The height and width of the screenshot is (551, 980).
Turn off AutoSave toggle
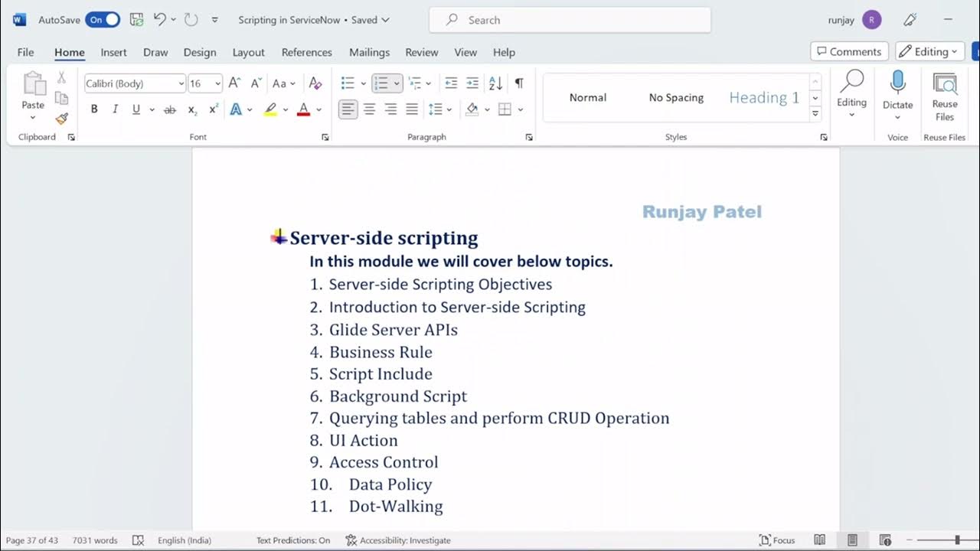(103, 20)
